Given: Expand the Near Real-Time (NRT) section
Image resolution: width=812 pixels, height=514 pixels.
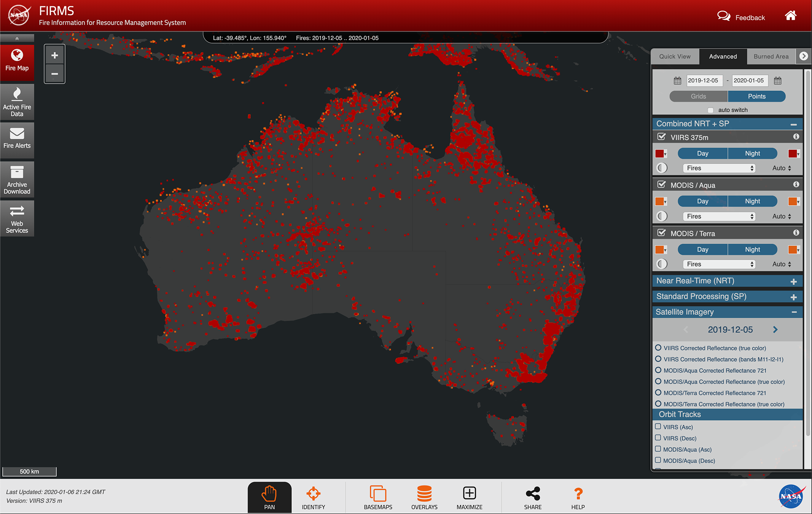Looking at the screenshot, I should pos(727,281).
